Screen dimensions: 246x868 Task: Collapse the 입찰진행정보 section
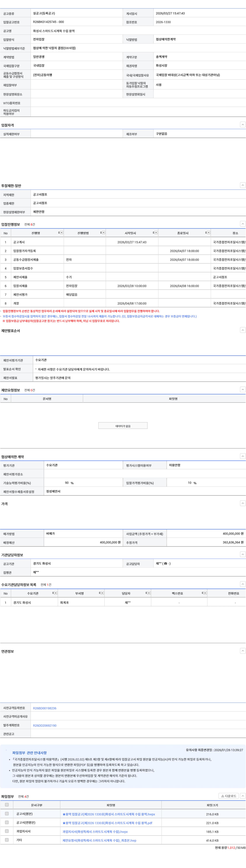242,224
